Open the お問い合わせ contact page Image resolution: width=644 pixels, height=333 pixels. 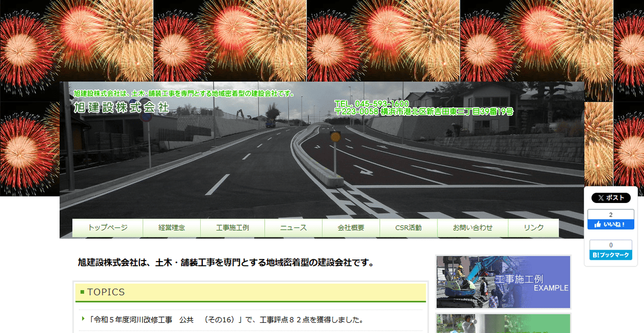(472, 228)
